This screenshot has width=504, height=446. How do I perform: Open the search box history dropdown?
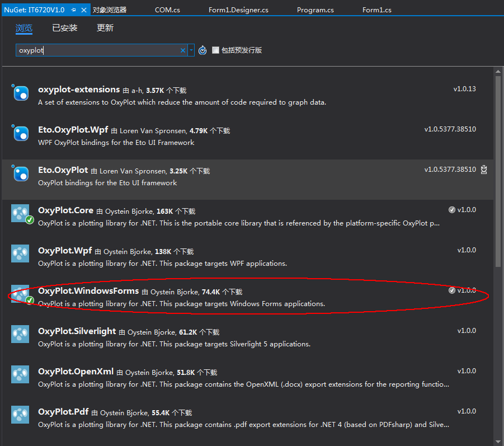[191, 50]
